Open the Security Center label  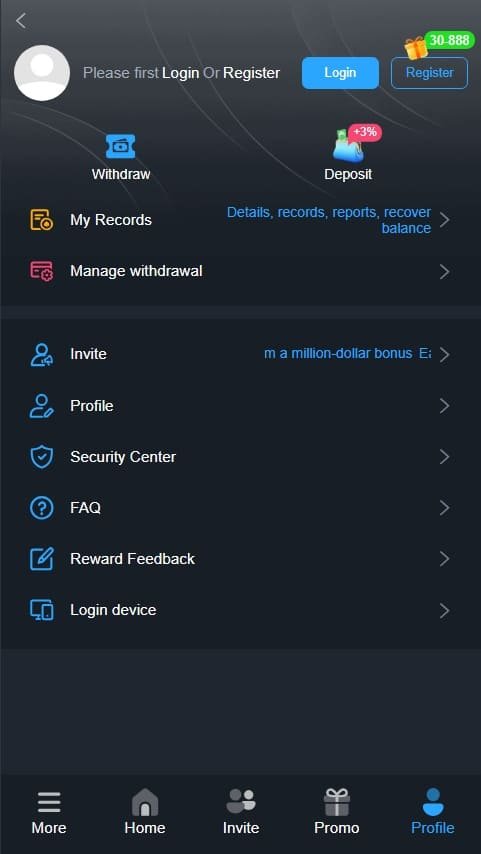(x=123, y=457)
